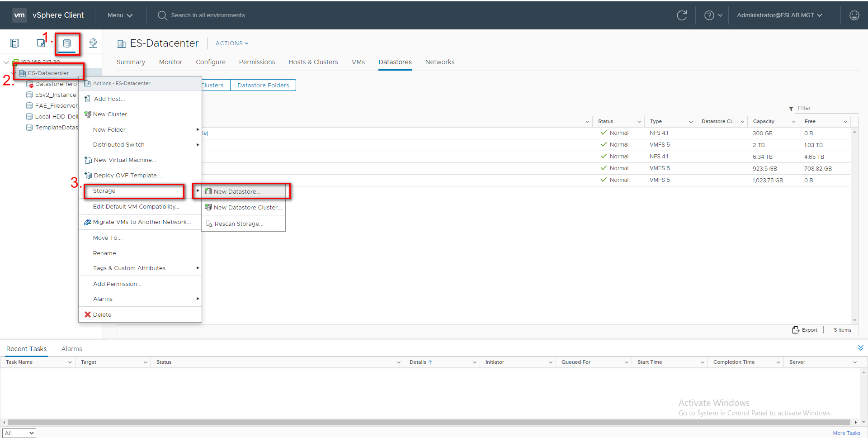The height and width of the screenshot is (438, 868).
Task: Click the refresh icon in header
Action: pyautogui.click(x=682, y=15)
